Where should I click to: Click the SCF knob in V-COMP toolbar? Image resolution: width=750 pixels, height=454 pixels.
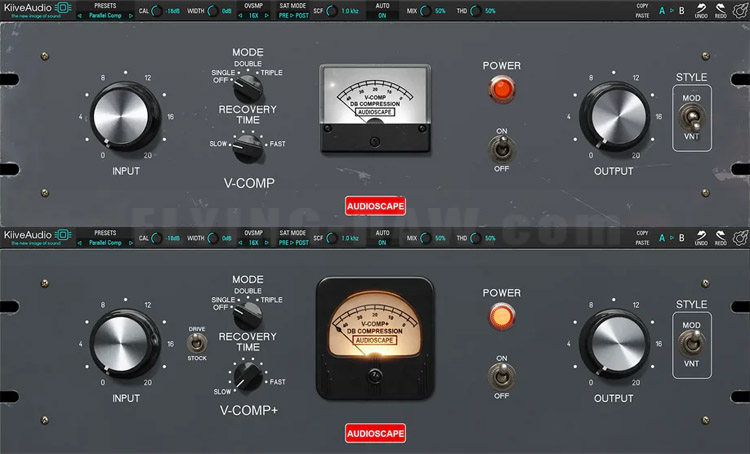tap(332, 11)
